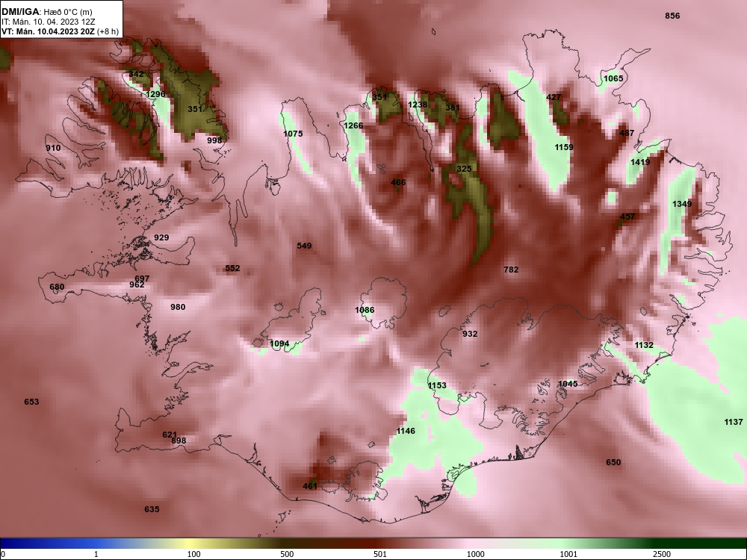Select the 856 height value
The height and width of the screenshot is (560, 747).
(672, 16)
